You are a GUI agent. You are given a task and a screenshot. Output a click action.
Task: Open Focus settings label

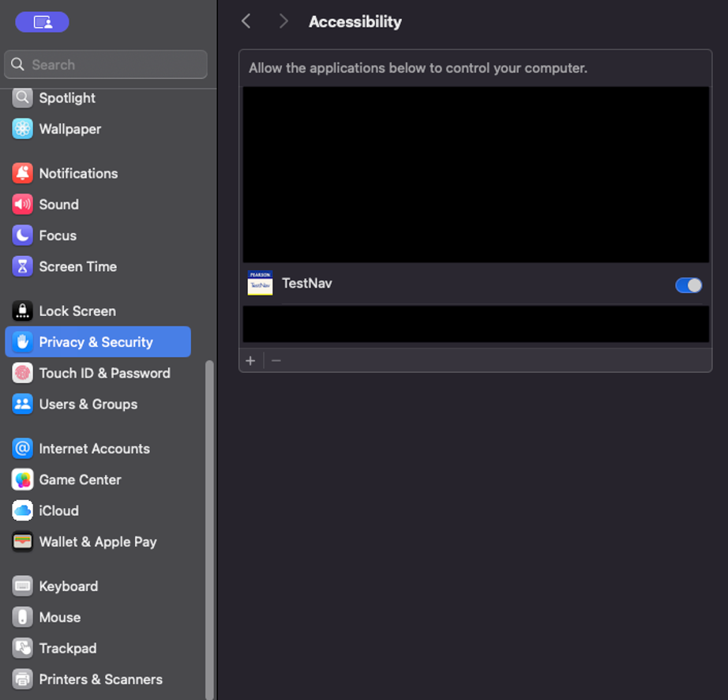58,235
